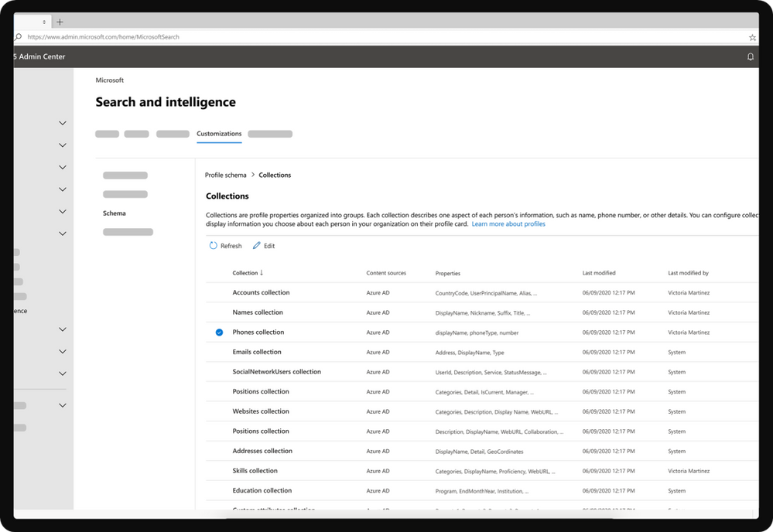Screen dimensions: 773x532
Task: Click the horizontal scrollbar below the table
Action: point(480,511)
